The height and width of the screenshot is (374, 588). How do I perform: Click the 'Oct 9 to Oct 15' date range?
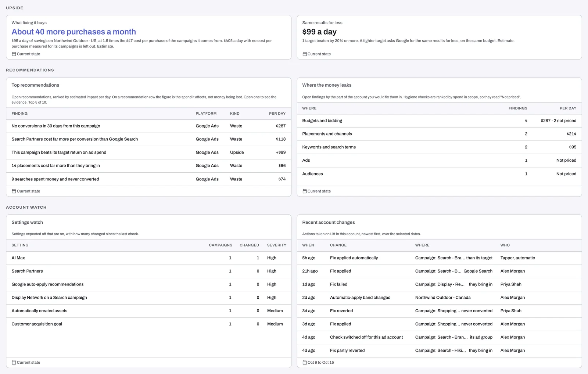pyautogui.click(x=321, y=362)
